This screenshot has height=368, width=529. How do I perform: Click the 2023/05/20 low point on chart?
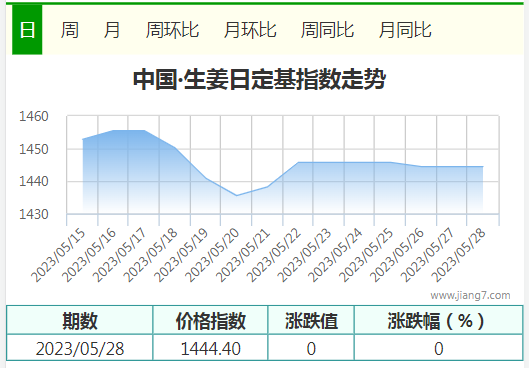(236, 196)
